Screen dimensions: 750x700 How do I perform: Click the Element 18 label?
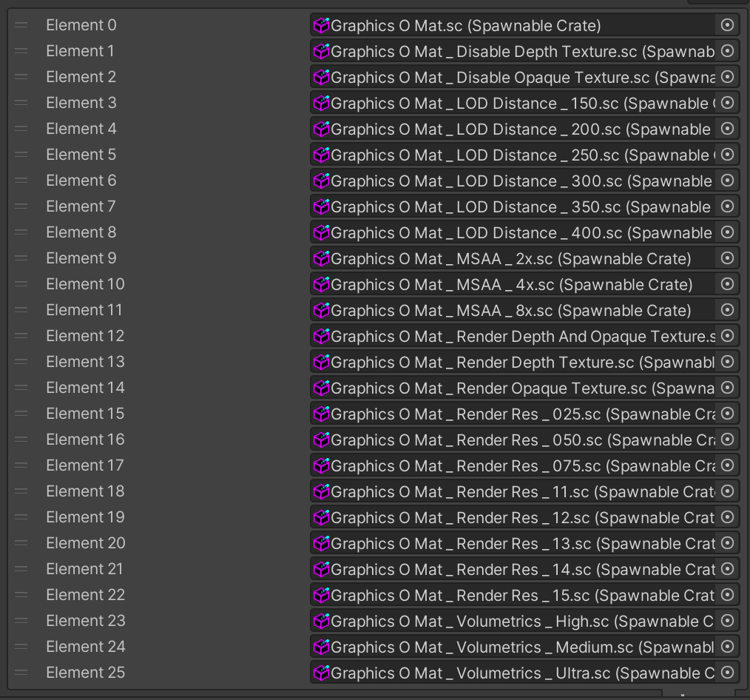(85, 491)
